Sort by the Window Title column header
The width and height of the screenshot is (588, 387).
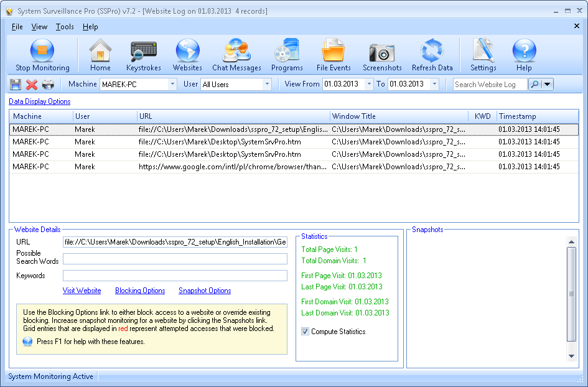click(399, 116)
